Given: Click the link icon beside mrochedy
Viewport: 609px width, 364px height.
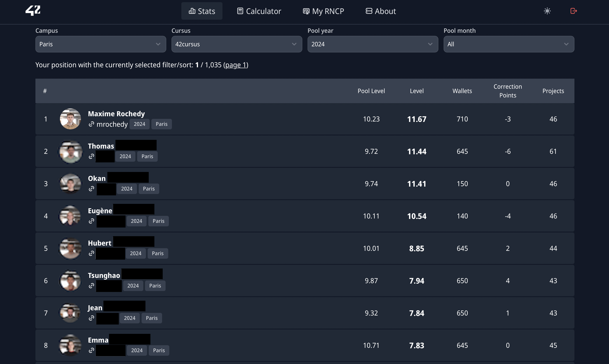Looking at the screenshot, I should [91, 124].
